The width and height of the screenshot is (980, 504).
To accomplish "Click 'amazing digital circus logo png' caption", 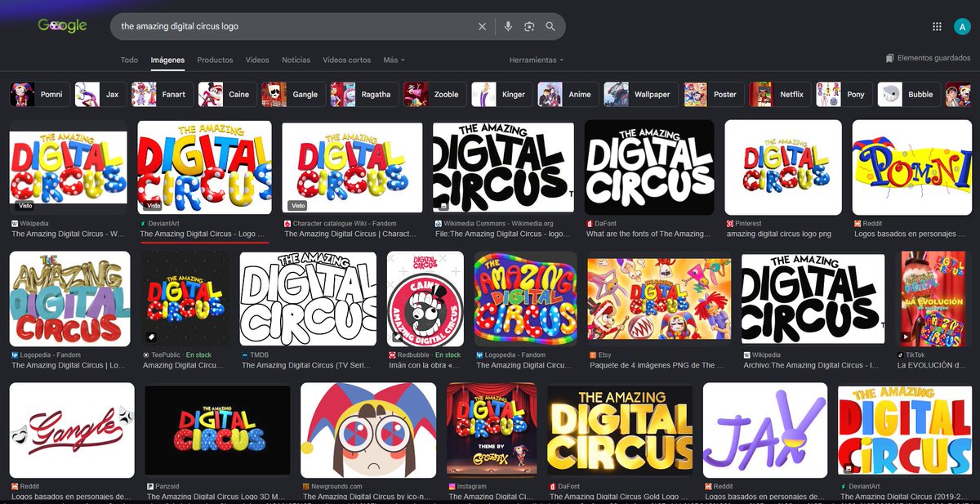I will 779,234.
